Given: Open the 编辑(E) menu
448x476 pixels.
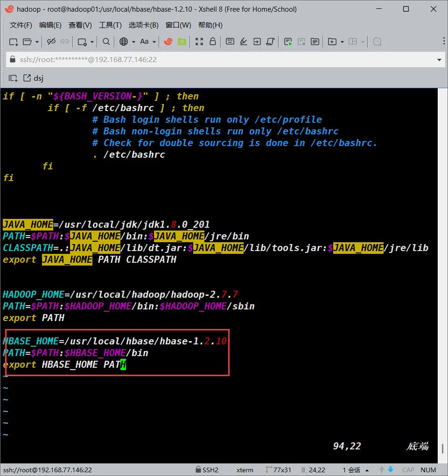Looking at the screenshot, I should [50, 25].
